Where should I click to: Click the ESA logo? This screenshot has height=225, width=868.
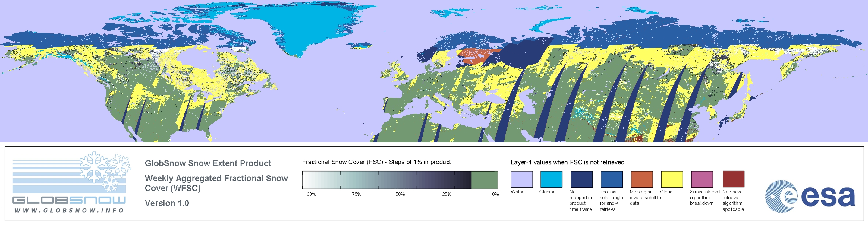(810, 196)
